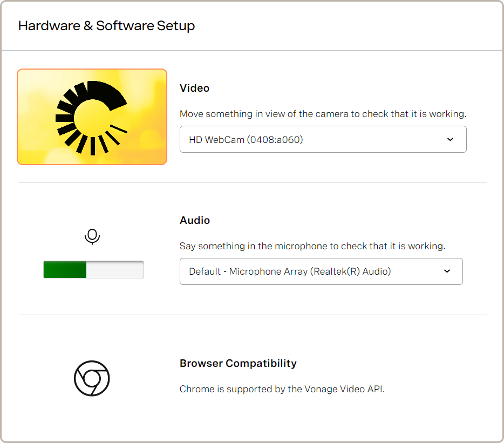This screenshot has width=504, height=443.
Task: Click the 'HD WebCam (0408:a060)' device name text
Action: 246,140
